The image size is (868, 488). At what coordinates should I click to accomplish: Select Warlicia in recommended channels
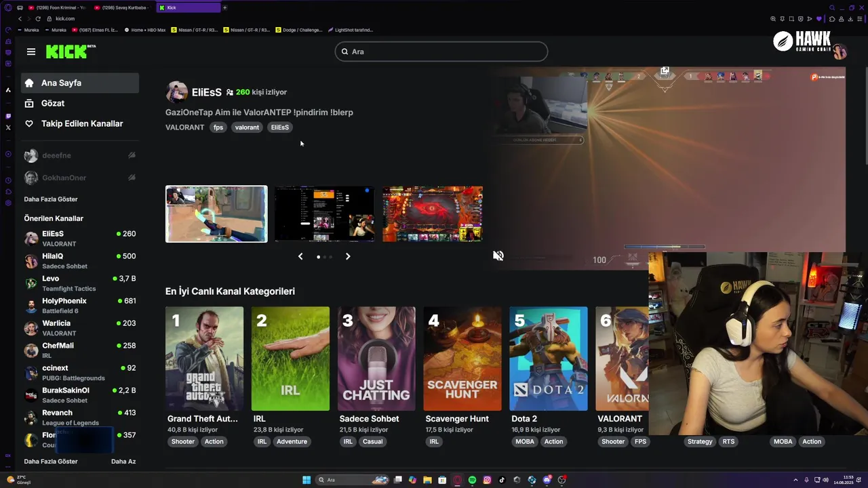coord(80,327)
